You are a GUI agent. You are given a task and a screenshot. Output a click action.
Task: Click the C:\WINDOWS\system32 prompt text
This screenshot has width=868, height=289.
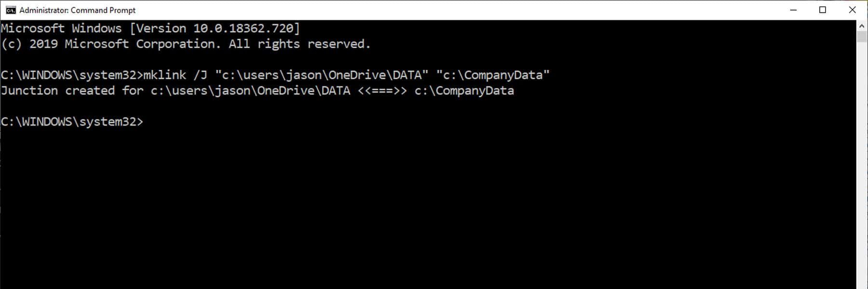[x=72, y=121]
